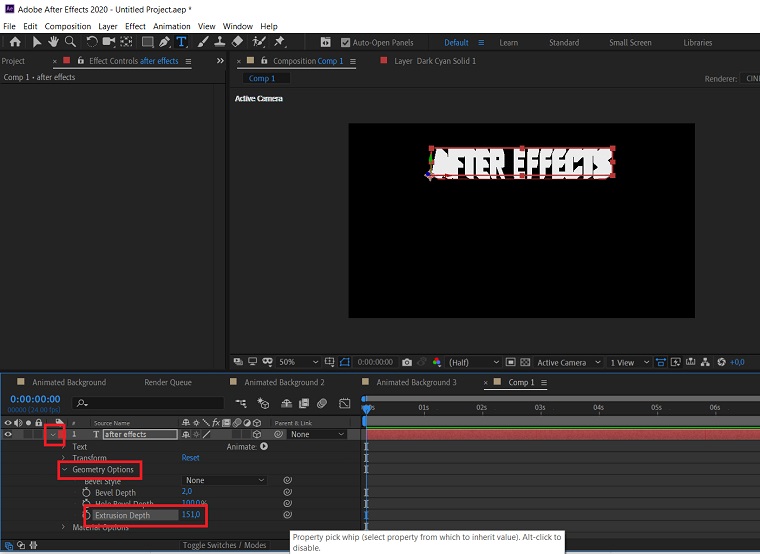Hide the after effects layer eye
760x554 pixels.
coord(9,434)
